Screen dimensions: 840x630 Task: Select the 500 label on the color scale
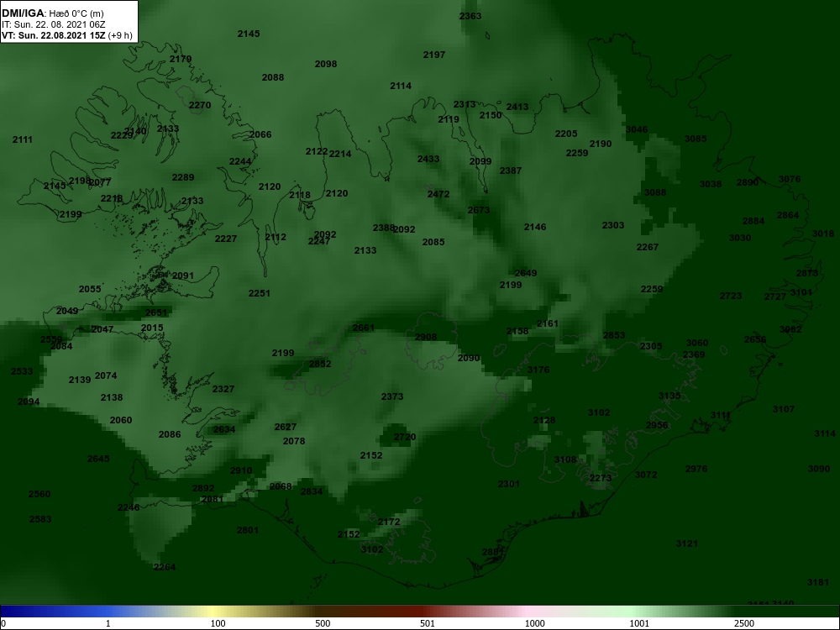(x=323, y=623)
